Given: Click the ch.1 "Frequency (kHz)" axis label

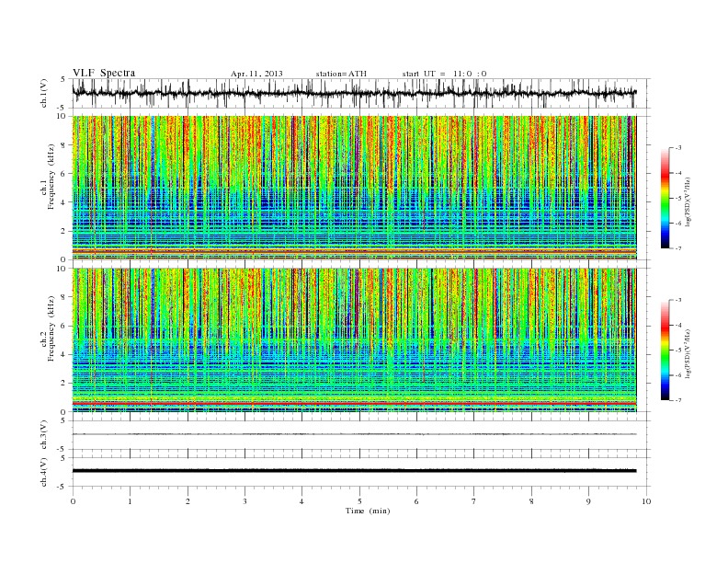Looking at the screenshot, I should coord(51,177).
